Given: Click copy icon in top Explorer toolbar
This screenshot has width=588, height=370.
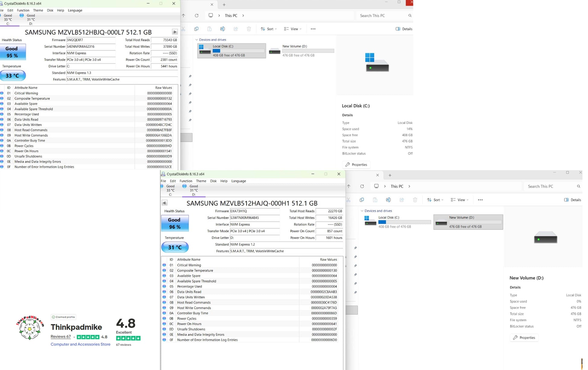Looking at the screenshot, I should pyautogui.click(x=196, y=29).
